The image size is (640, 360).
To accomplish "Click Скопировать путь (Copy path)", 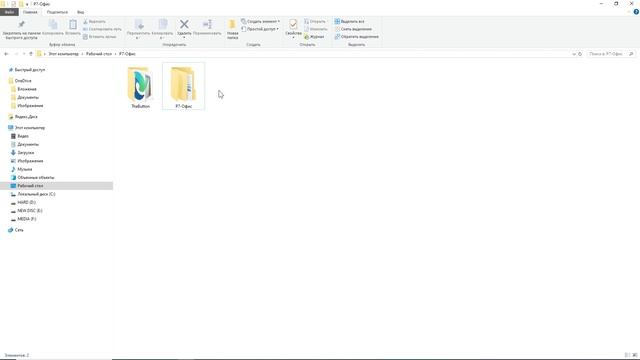I will pos(102,29).
